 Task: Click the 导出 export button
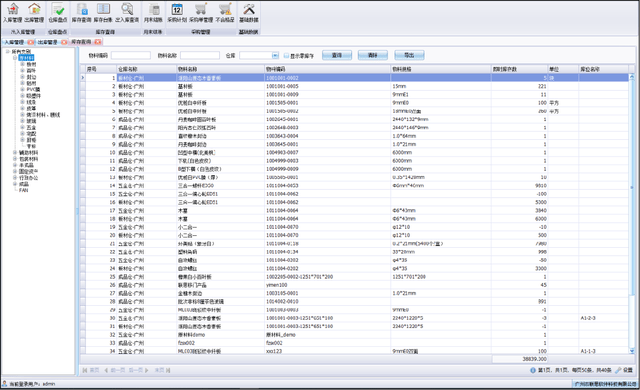click(x=409, y=55)
